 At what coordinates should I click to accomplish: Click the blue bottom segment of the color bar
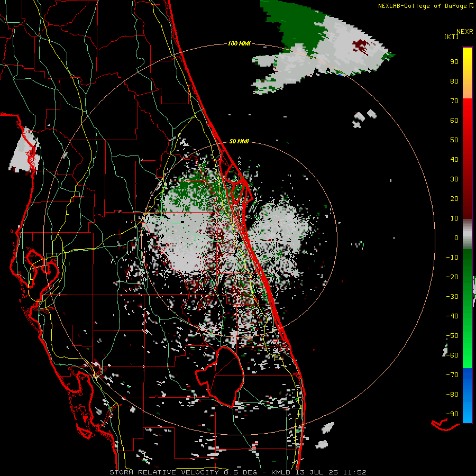(467, 396)
